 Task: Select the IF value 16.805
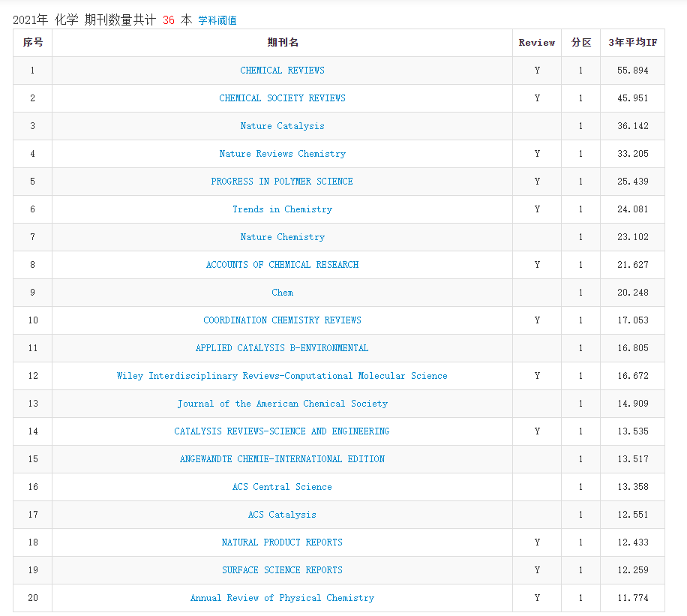tap(633, 347)
